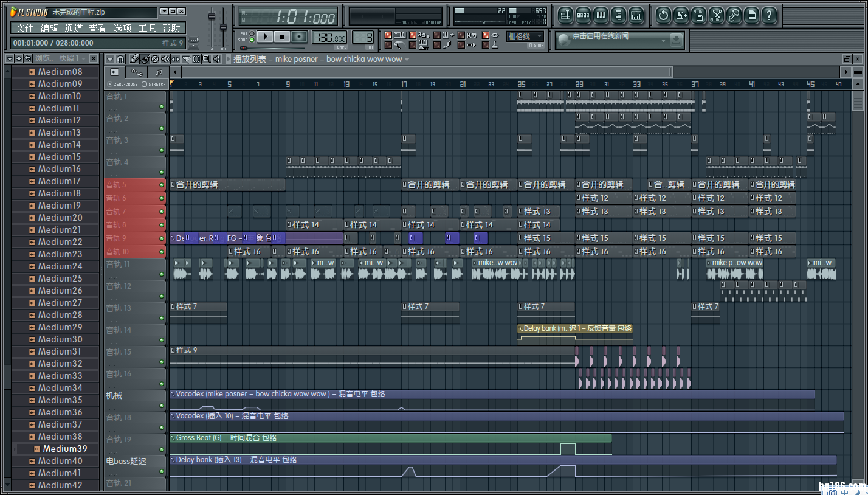Image resolution: width=868 pixels, height=495 pixels.
Task: Open the 栅格线 snap dropdown
Action: coord(525,36)
